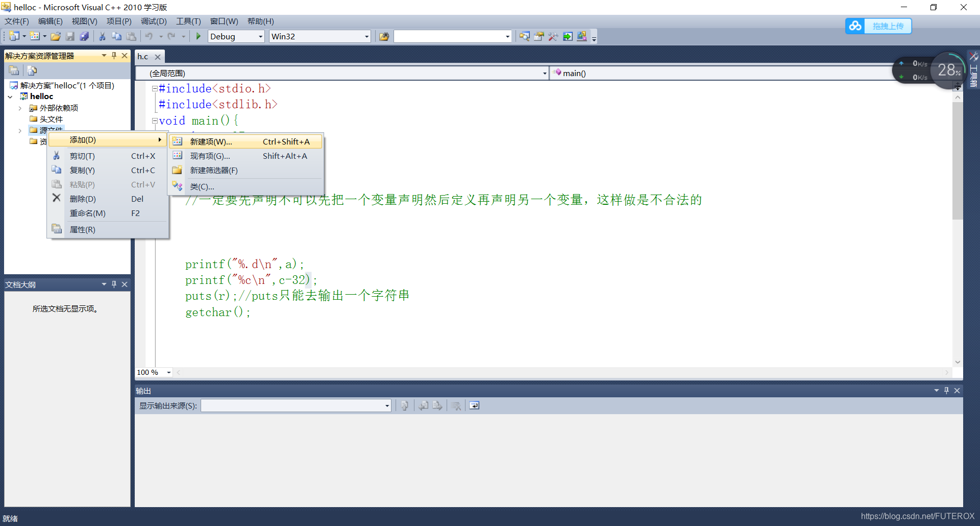
Task: Click the 拖拽上传 upload button
Action: pyautogui.click(x=888, y=26)
